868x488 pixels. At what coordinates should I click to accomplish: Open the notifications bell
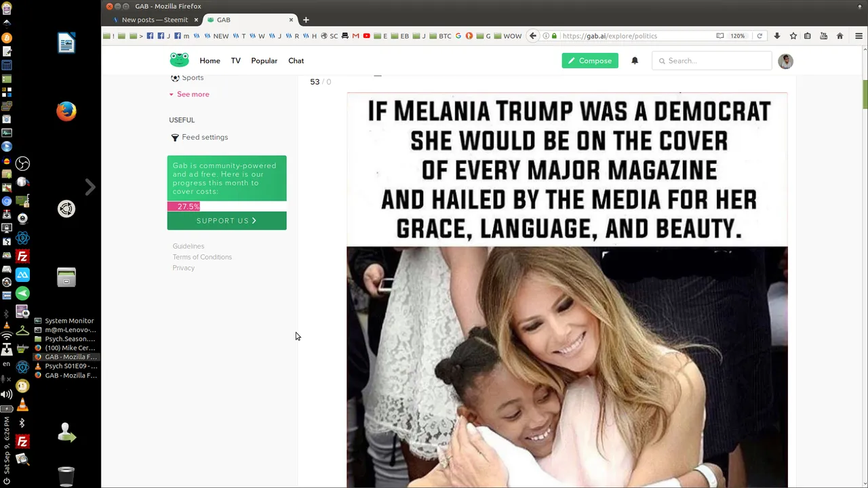point(635,61)
